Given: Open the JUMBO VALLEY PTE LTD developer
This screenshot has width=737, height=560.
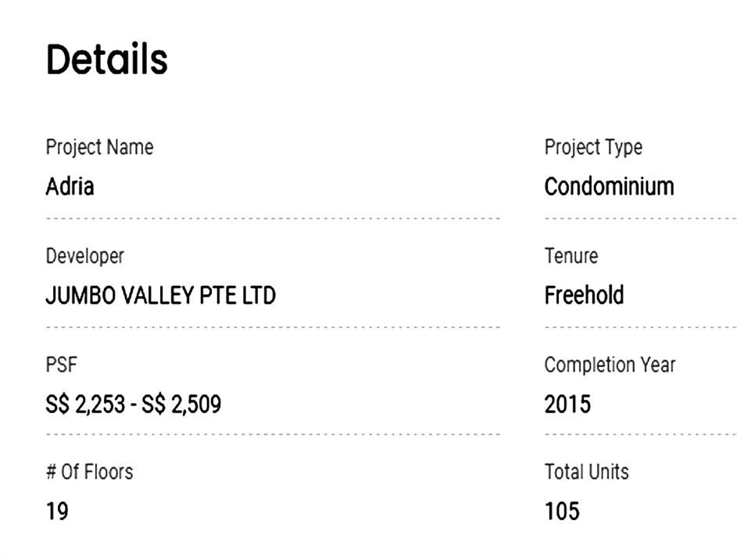Looking at the screenshot, I should click(x=160, y=295).
